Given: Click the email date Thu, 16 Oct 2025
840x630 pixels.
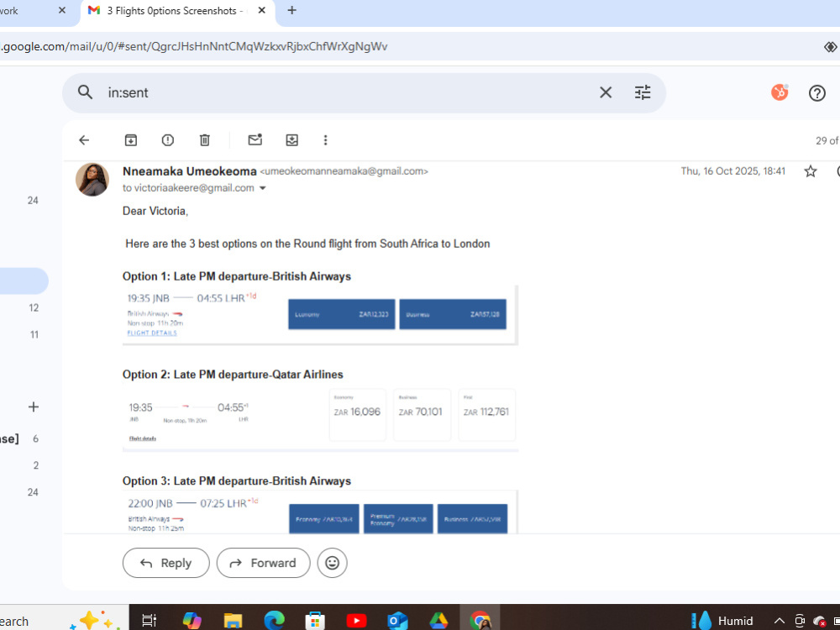Looking at the screenshot, I should coord(732,171).
